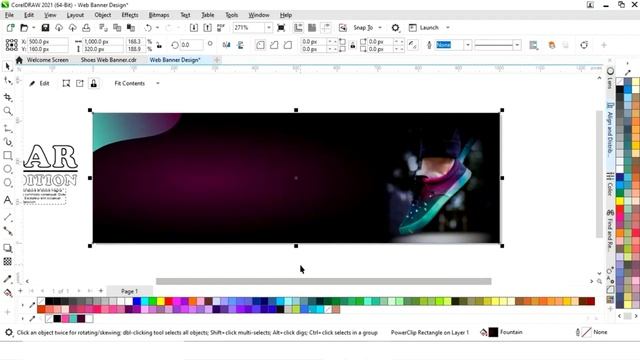Click the Page 1 tab
The width and height of the screenshot is (640, 360).
coord(129,291)
